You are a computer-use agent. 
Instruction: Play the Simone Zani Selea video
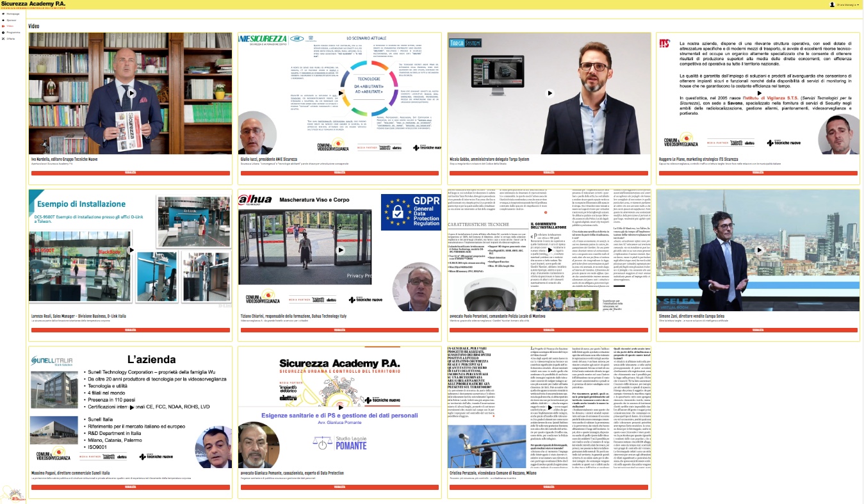(x=758, y=250)
